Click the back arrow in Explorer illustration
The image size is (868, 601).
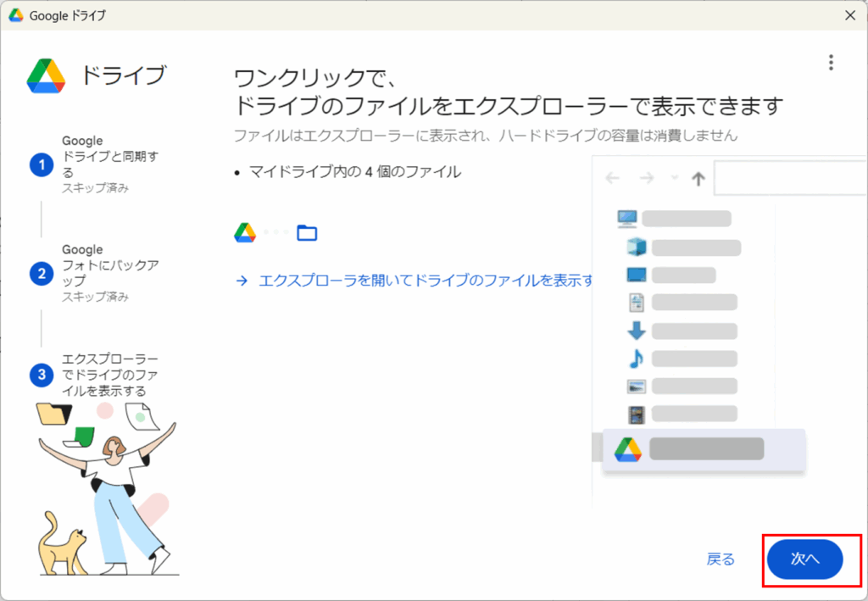pyautogui.click(x=612, y=178)
